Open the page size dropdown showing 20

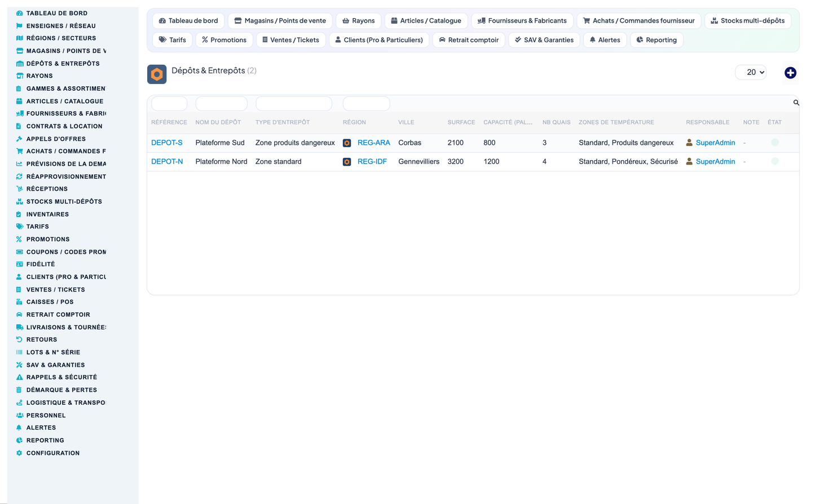751,72
